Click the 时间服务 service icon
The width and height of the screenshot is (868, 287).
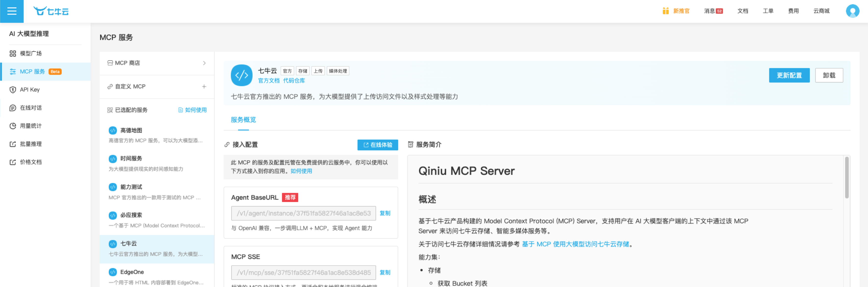[113, 158]
